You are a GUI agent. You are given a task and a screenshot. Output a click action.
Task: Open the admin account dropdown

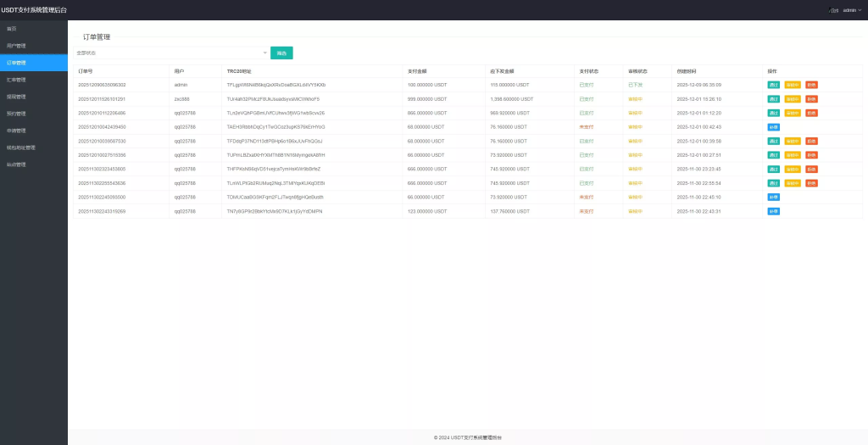click(851, 10)
